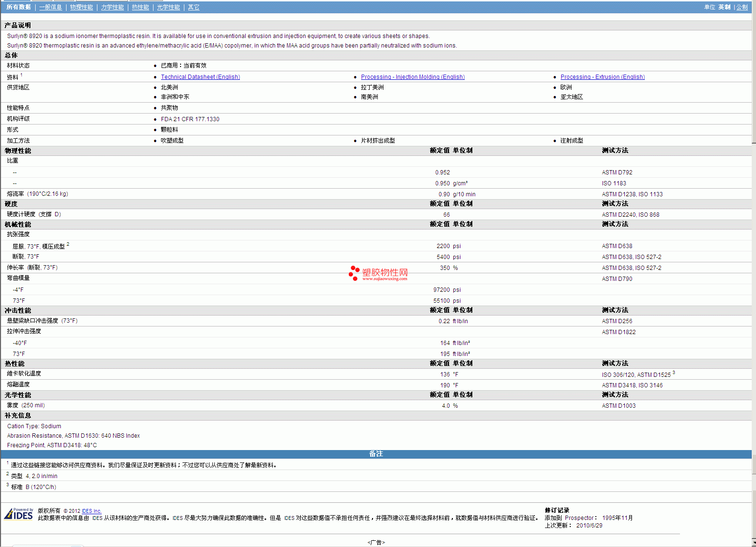Click the 北美洲 region entry

pyautogui.click(x=169, y=87)
